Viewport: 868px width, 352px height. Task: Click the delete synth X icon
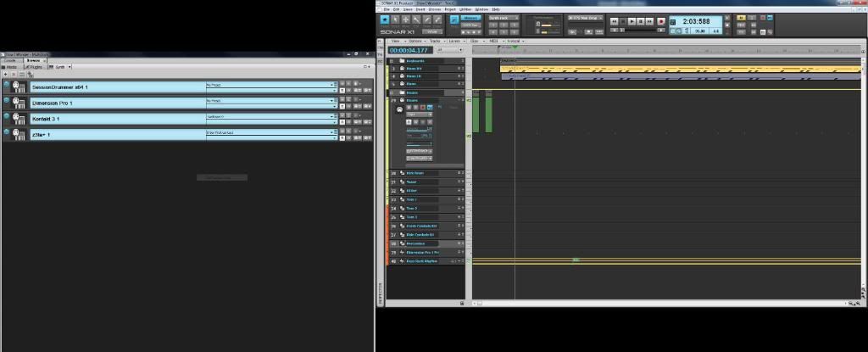tap(14, 75)
